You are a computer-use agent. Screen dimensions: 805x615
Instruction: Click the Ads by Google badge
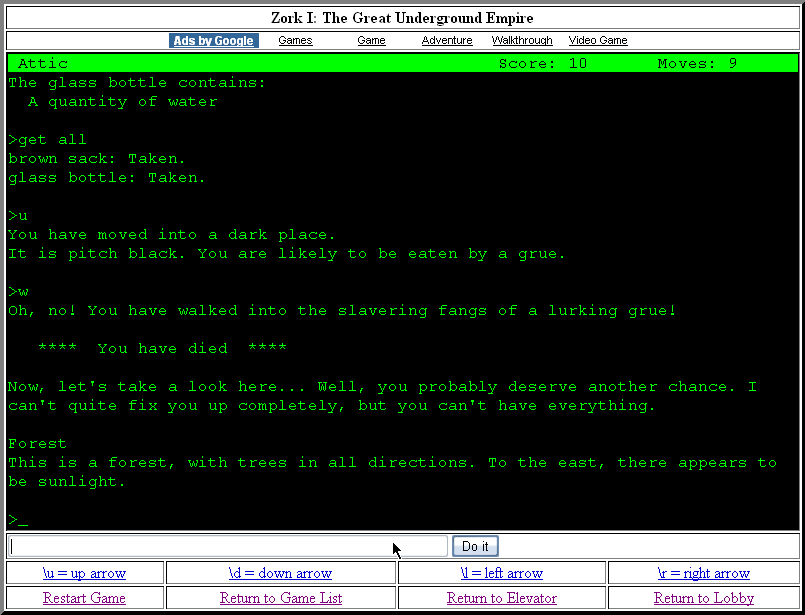coord(213,40)
